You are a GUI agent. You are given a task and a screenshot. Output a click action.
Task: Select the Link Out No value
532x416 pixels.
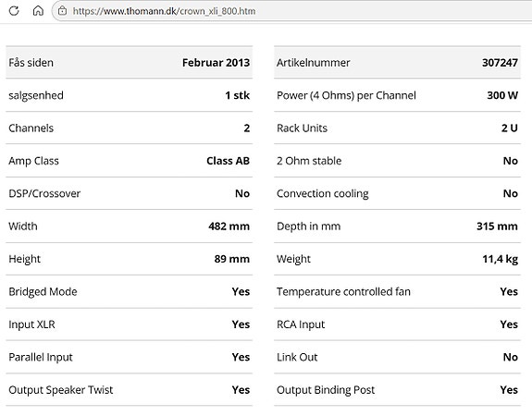tap(511, 357)
